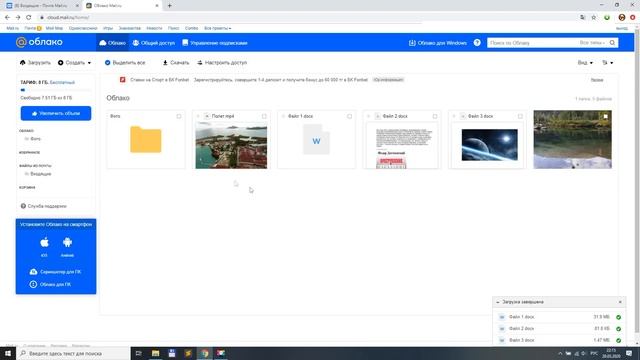Open the Полет mp4 video thumbnail
The image size is (640, 360).
[x=231, y=146]
